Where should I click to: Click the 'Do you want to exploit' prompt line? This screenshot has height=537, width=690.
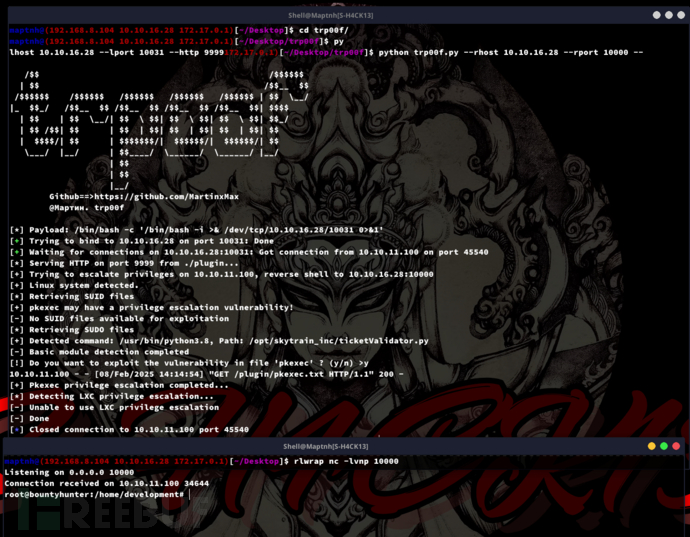click(189, 363)
